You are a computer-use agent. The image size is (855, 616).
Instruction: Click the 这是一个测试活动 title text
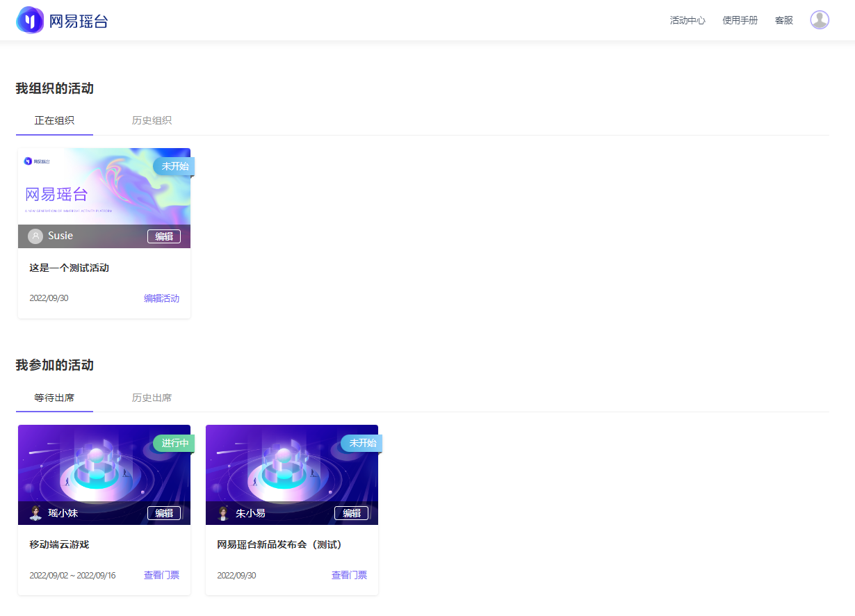click(69, 268)
